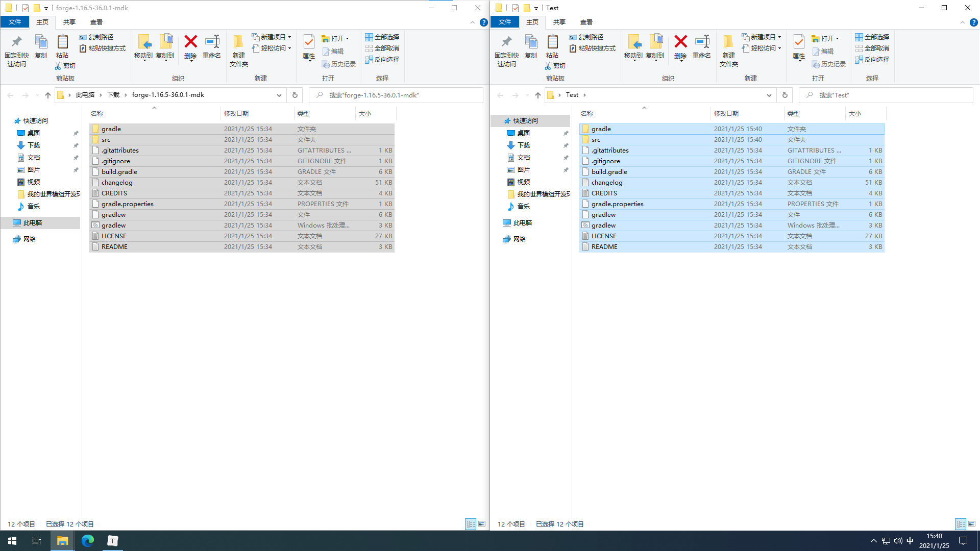Toggle the quick access checkmark icon in Test title bar
Image resolution: width=980 pixels, height=551 pixels.
(516, 8)
